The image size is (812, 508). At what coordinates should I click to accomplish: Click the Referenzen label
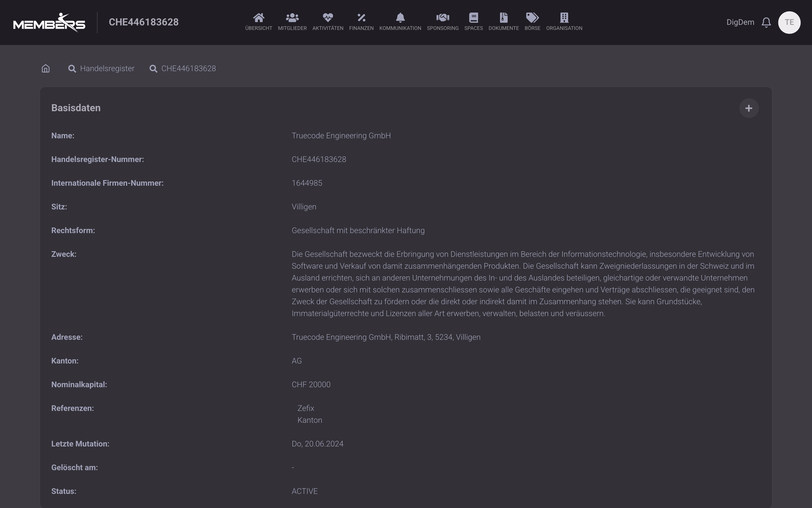72,408
